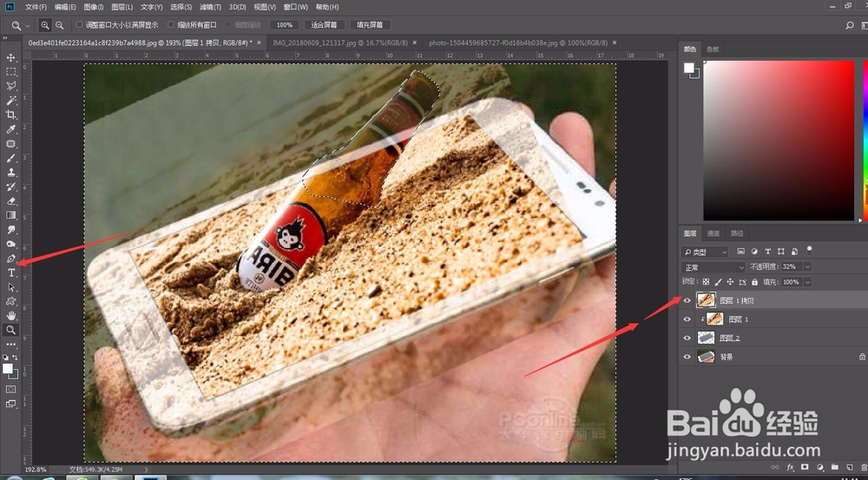The image size is (868, 480).
Task: Select the Move tool
Action: [x=11, y=57]
